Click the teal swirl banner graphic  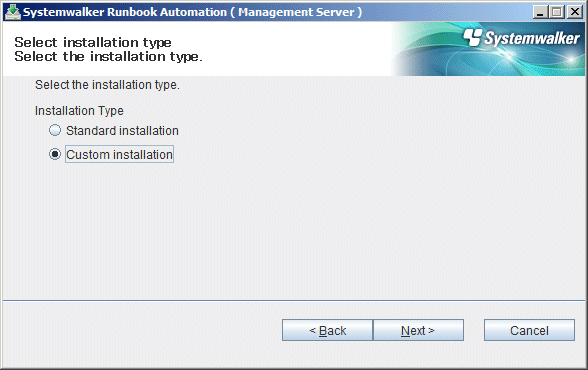pos(488,49)
